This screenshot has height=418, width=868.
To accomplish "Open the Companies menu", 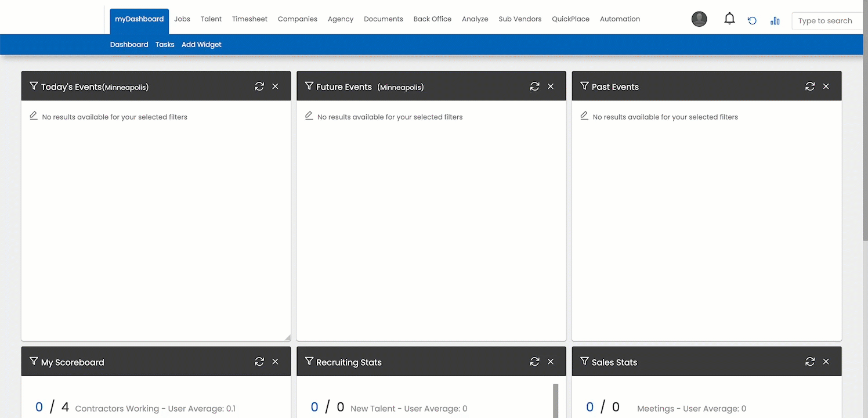I will (298, 19).
